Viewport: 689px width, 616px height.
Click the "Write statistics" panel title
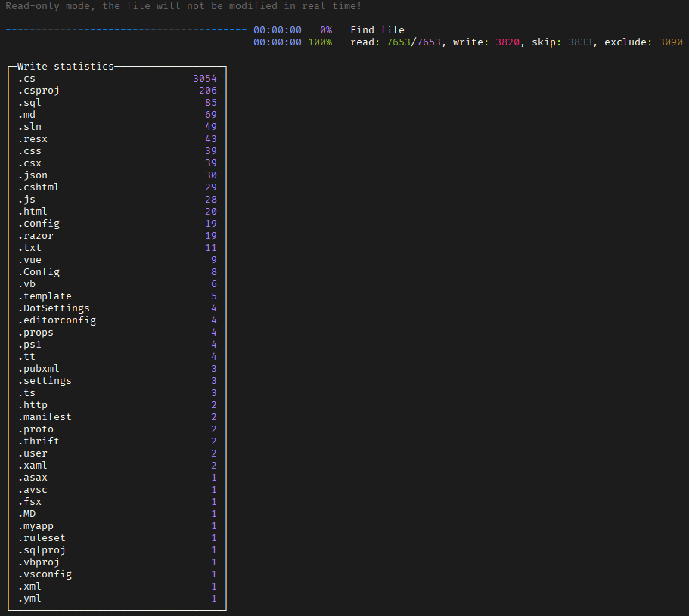click(65, 67)
